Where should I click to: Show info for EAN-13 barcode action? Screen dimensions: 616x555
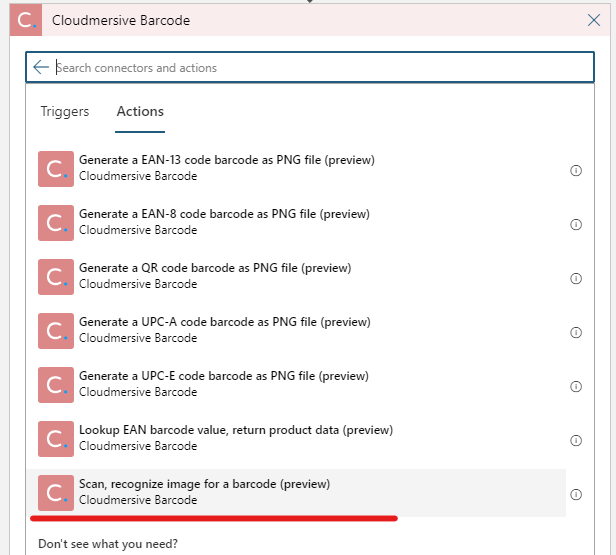click(x=576, y=171)
